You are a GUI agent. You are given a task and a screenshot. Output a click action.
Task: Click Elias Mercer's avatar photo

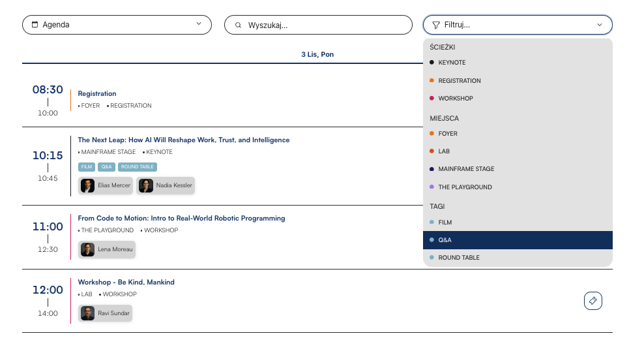click(x=87, y=185)
